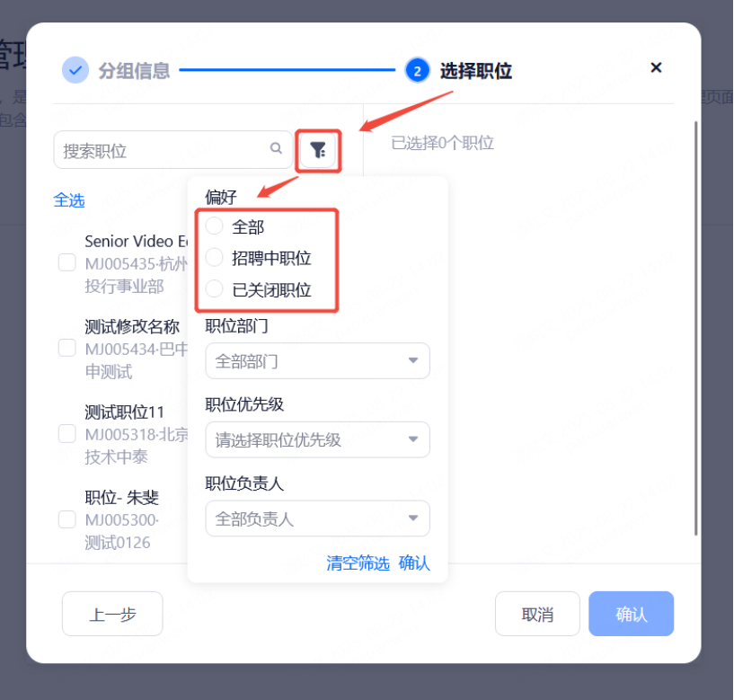Check the 测试职位11 checkbox
The image size is (734, 700).
(x=66, y=434)
